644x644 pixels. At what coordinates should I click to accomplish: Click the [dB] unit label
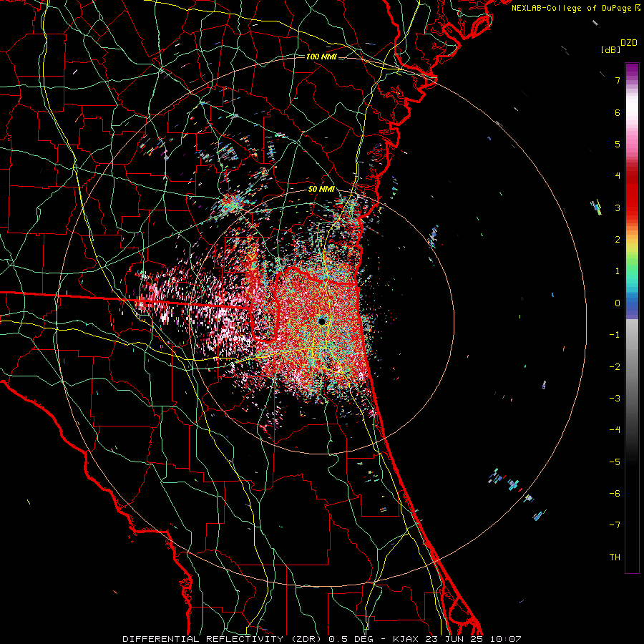[x=610, y=49]
